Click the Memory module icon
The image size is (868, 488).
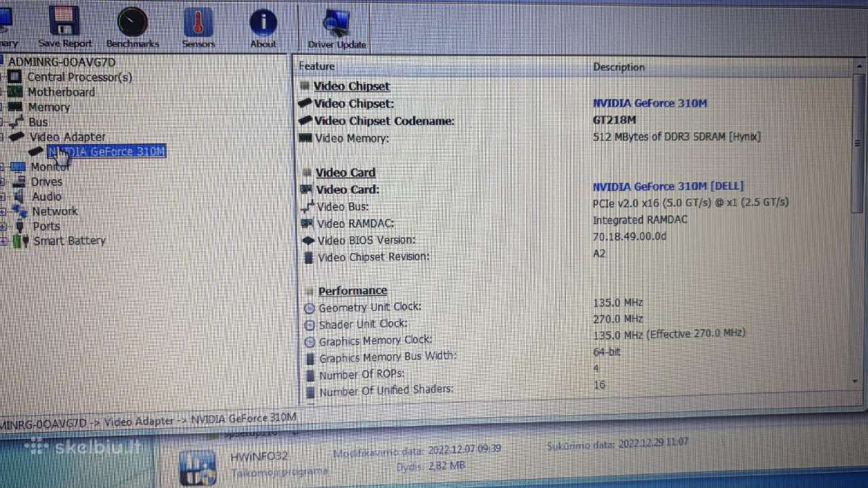(16, 107)
